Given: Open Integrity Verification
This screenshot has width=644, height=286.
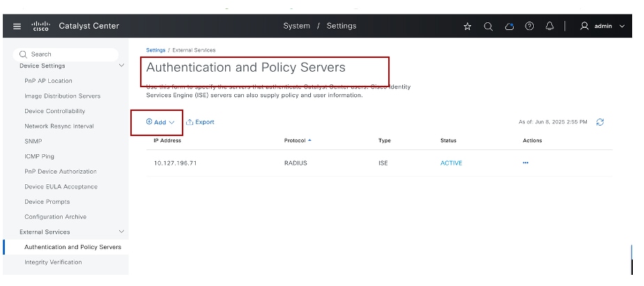Looking at the screenshot, I should pyautogui.click(x=53, y=262).
